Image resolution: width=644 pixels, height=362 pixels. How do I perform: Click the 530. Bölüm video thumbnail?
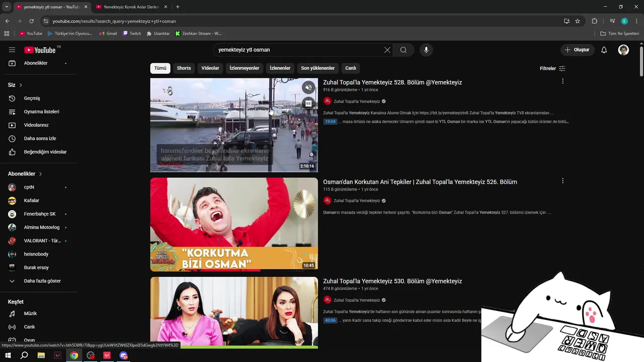(x=234, y=312)
